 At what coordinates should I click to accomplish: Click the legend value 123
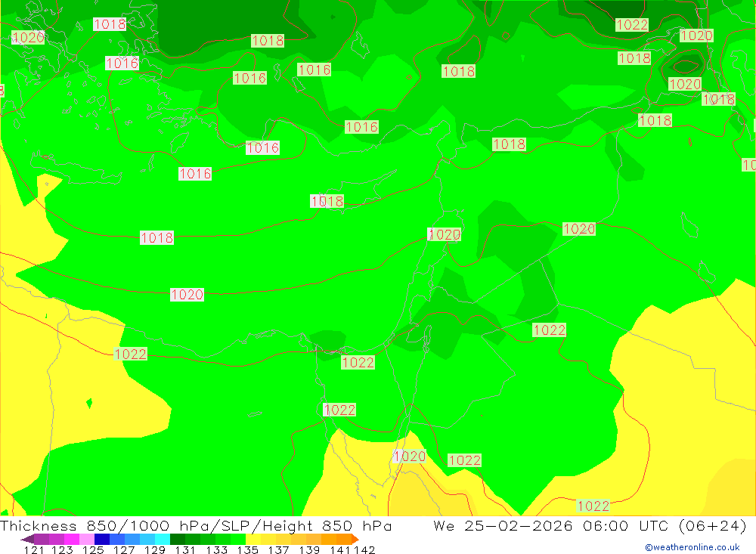pos(63,549)
